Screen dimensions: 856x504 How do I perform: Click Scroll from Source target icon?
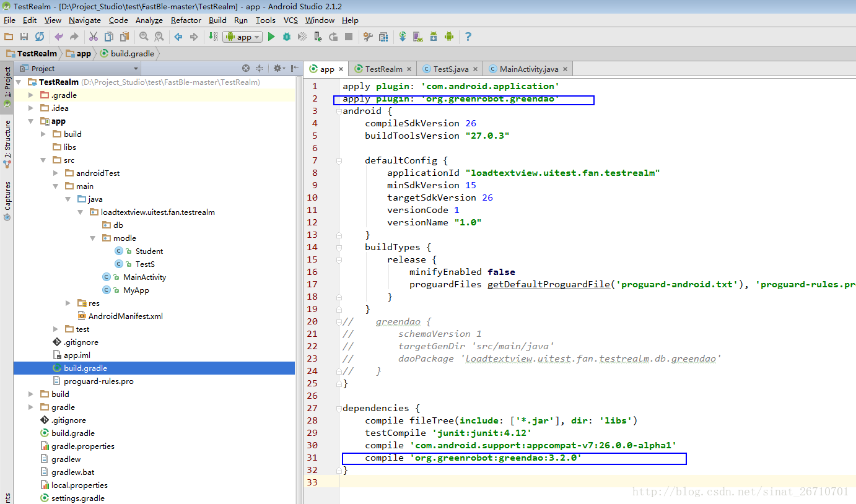click(x=246, y=69)
